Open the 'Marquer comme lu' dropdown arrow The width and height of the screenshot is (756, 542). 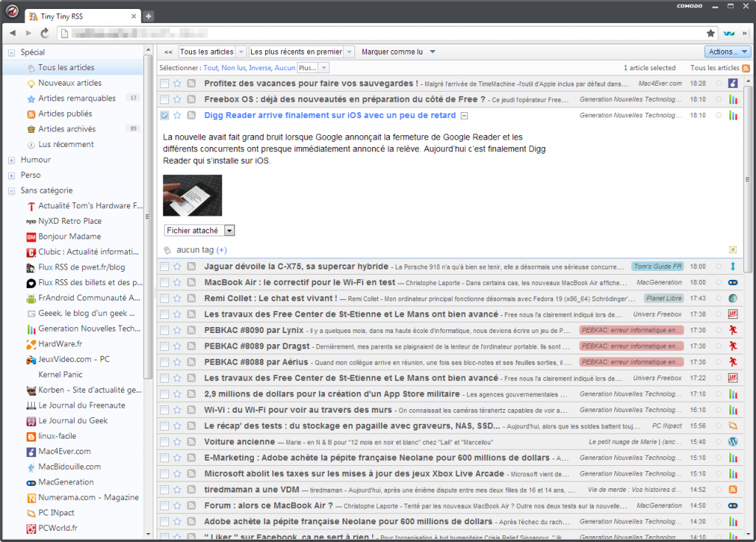tap(433, 52)
